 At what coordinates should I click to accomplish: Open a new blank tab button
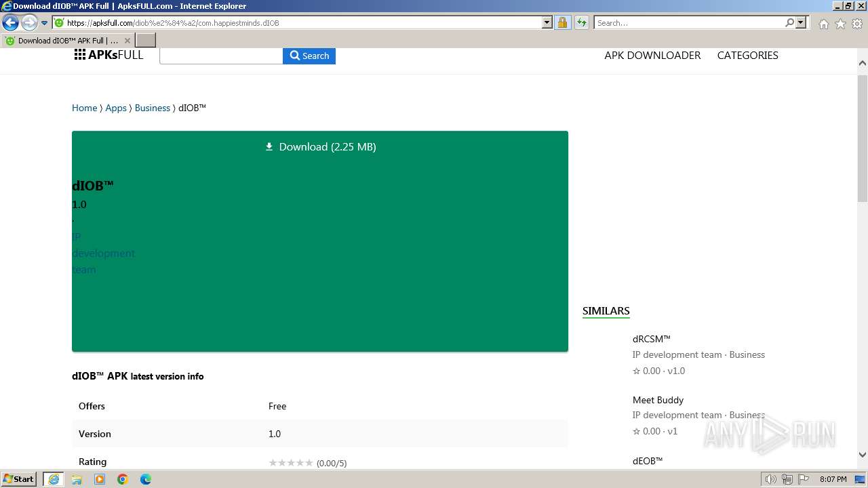146,41
